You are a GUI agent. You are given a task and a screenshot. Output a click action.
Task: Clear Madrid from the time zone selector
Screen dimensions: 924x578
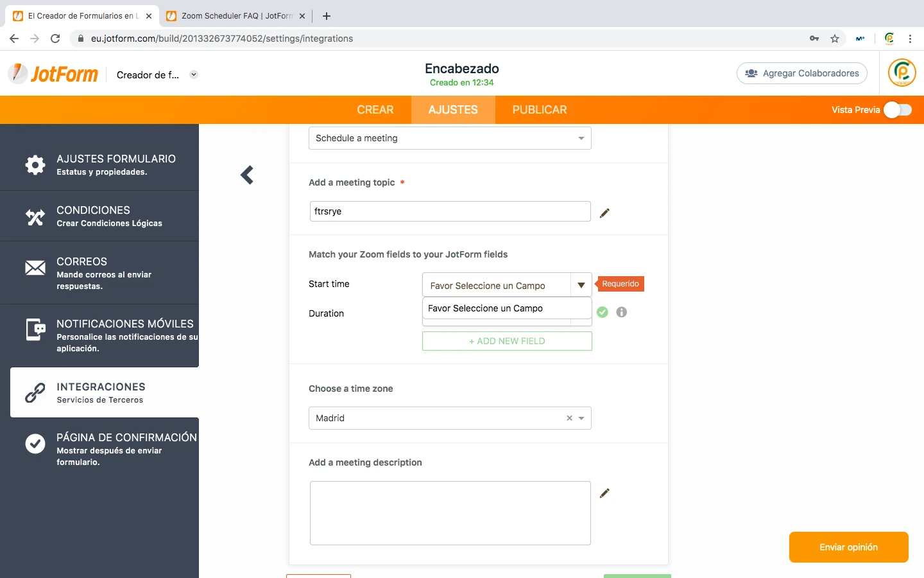569,418
